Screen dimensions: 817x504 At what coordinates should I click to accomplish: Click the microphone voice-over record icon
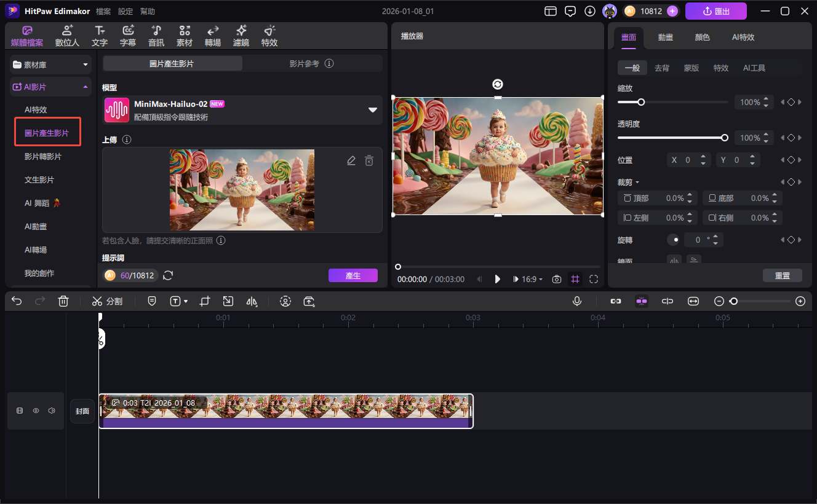[x=577, y=301]
